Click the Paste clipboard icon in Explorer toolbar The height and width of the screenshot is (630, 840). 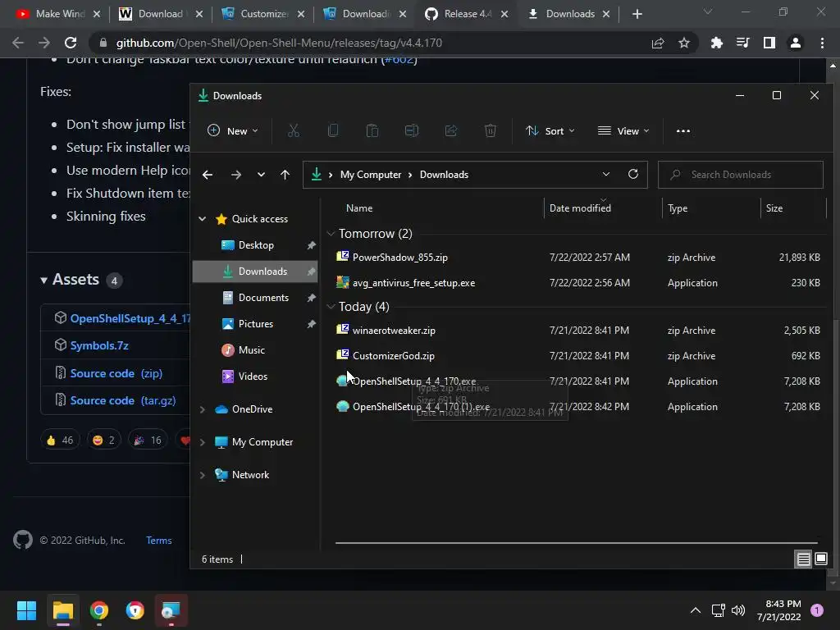click(372, 130)
